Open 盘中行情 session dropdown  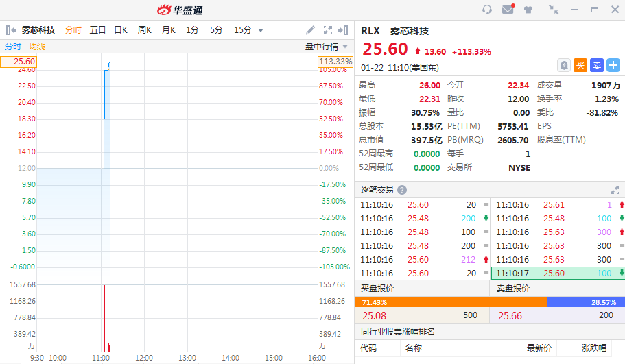coord(326,47)
